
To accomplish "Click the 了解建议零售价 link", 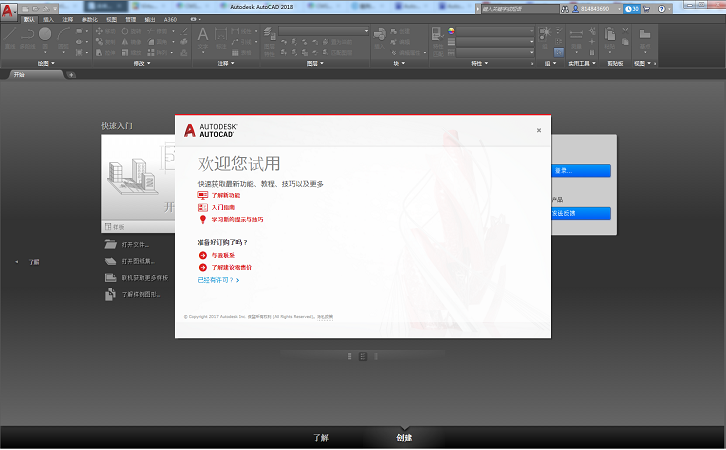I will point(231,268).
